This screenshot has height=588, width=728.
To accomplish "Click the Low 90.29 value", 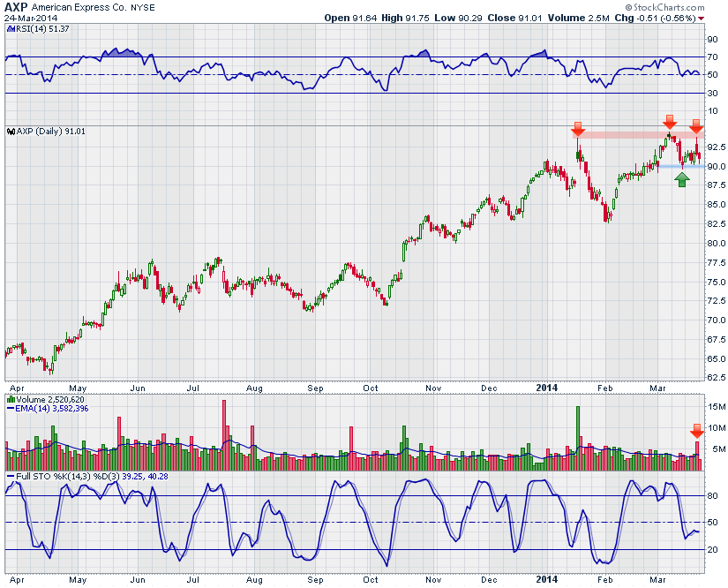I will (x=459, y=19).
